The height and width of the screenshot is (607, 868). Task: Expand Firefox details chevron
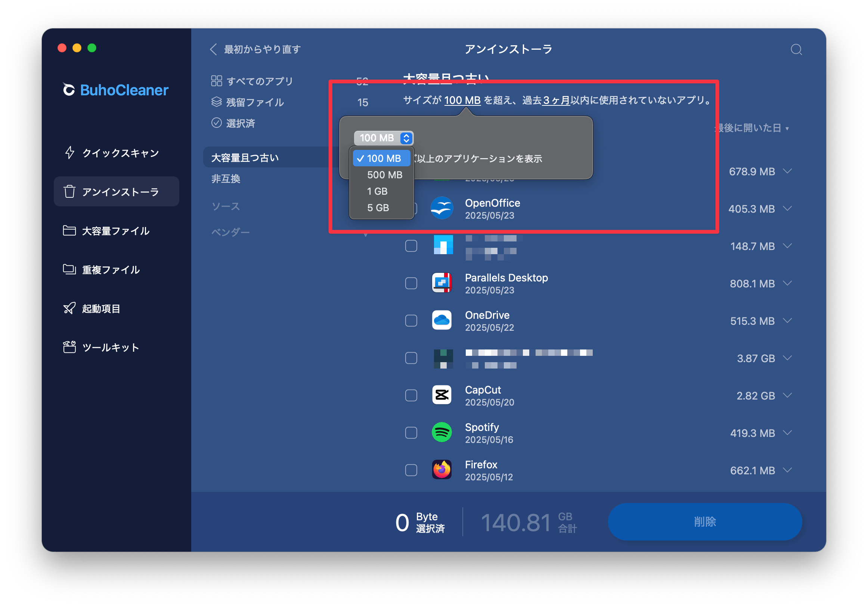coord(787,470)
